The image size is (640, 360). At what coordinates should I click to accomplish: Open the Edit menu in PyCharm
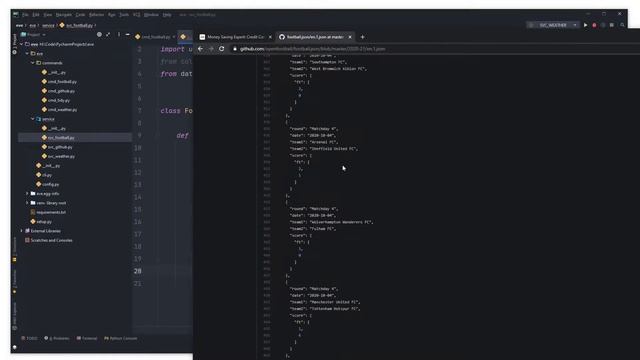point(36,15)
